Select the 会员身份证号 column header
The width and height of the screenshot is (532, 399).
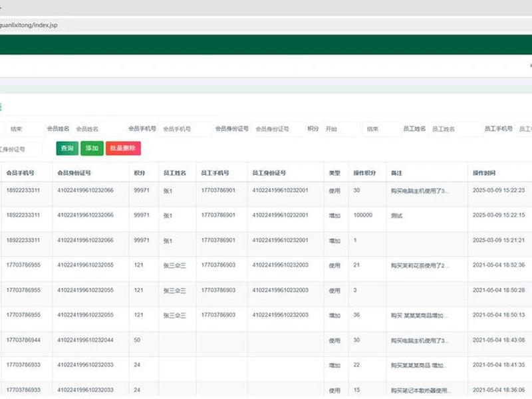coord(74,173)
